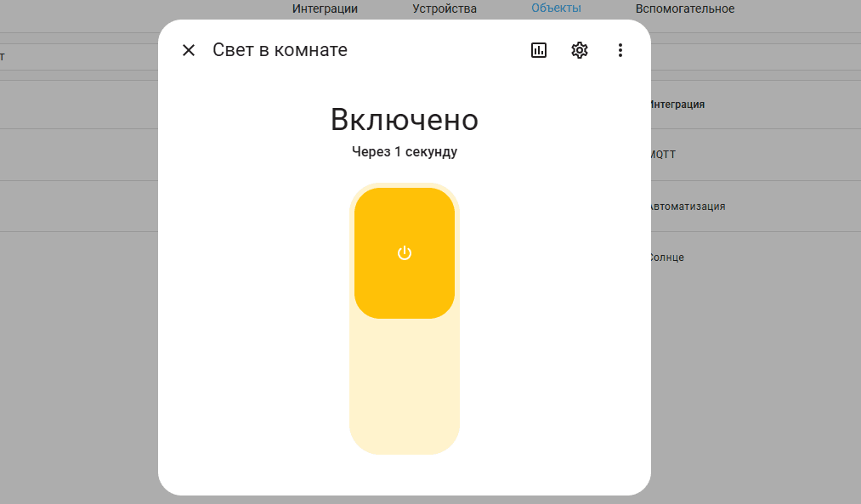The height and width of the screenshot is (504, 861).
Task: Close the Свет в комнате dialog
Action: point(189,50)
